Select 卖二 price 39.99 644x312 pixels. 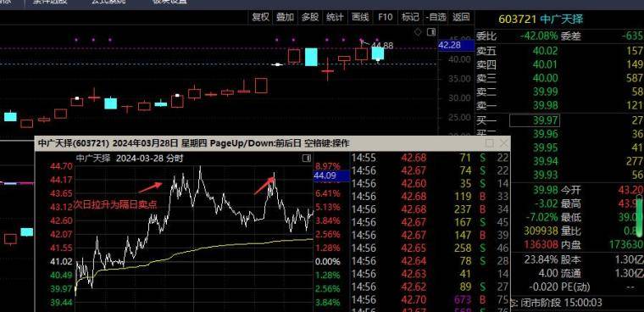[x=546, y=92]
